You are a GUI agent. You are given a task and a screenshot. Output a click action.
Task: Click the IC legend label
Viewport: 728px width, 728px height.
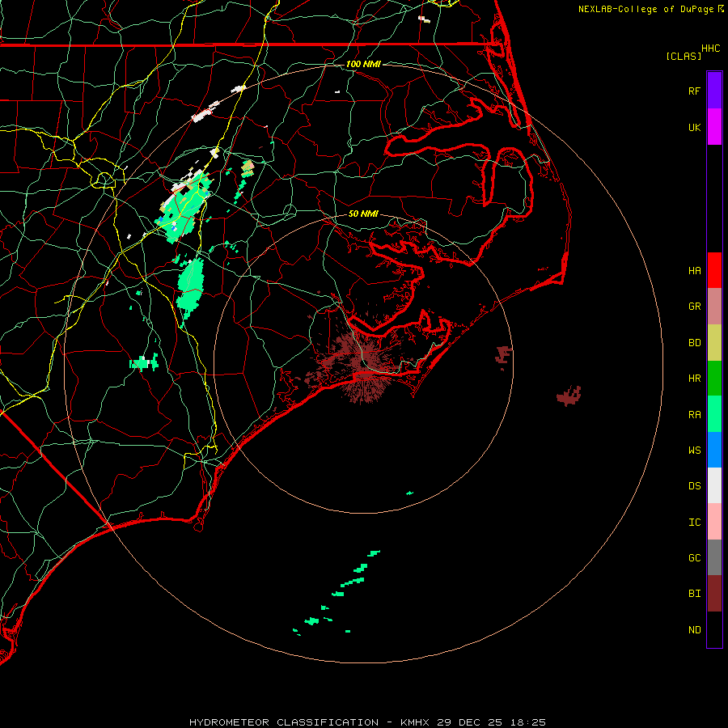[694, 523]
